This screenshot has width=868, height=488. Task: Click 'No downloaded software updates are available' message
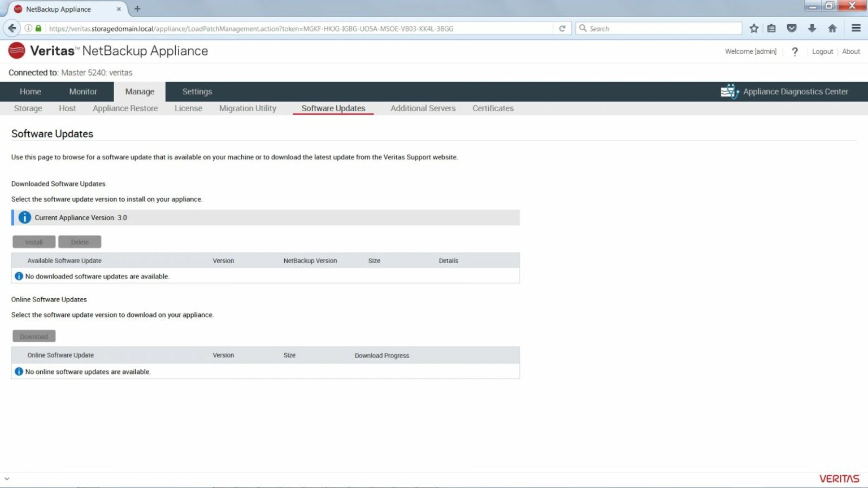(97, 276)
